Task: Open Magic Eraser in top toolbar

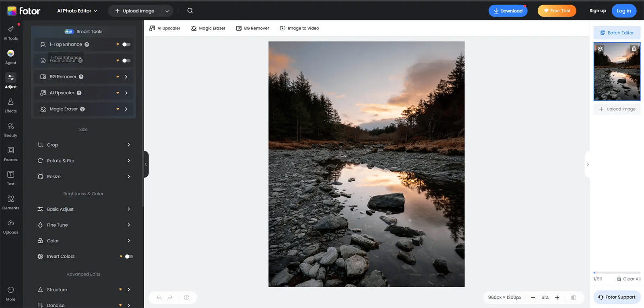Action: [208, 28]
